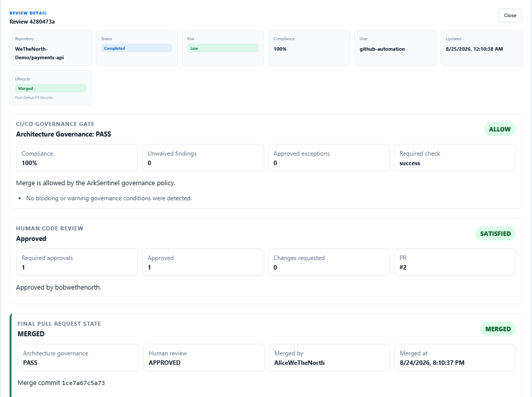
Task: Click 'Merge is allowed by the ArkSentinel' text
Action: [95, 183]
